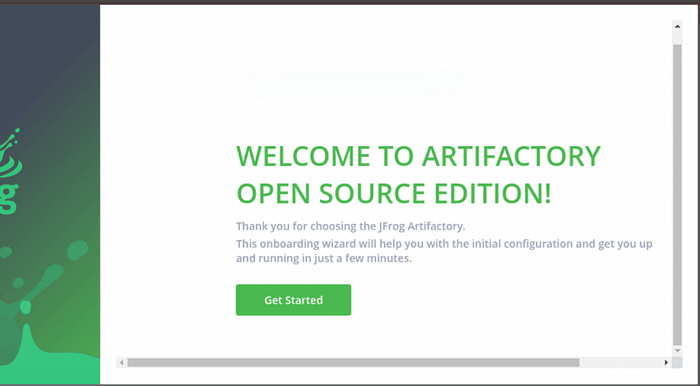Click the Get Started button

point(293,300)
